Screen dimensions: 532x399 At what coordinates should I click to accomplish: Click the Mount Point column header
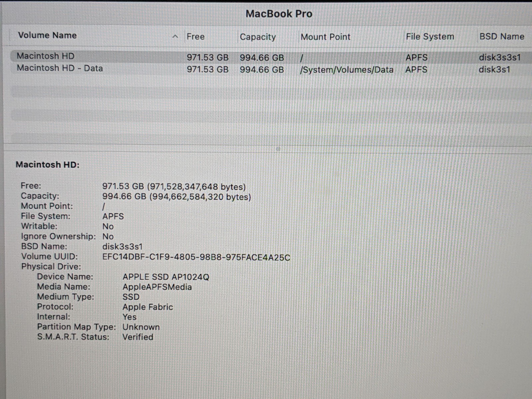coord(326,37)
